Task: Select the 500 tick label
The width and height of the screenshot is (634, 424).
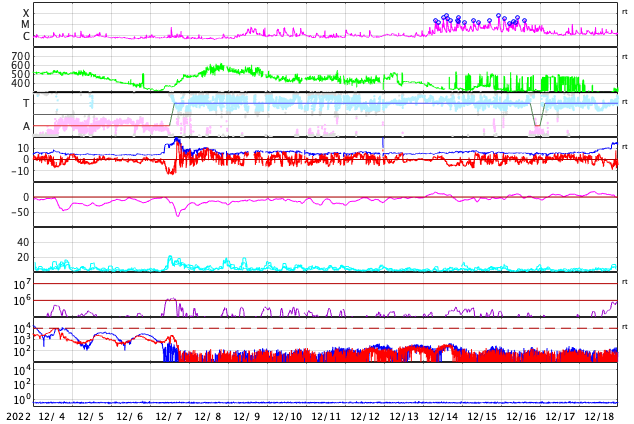Action: pos(21,74)
